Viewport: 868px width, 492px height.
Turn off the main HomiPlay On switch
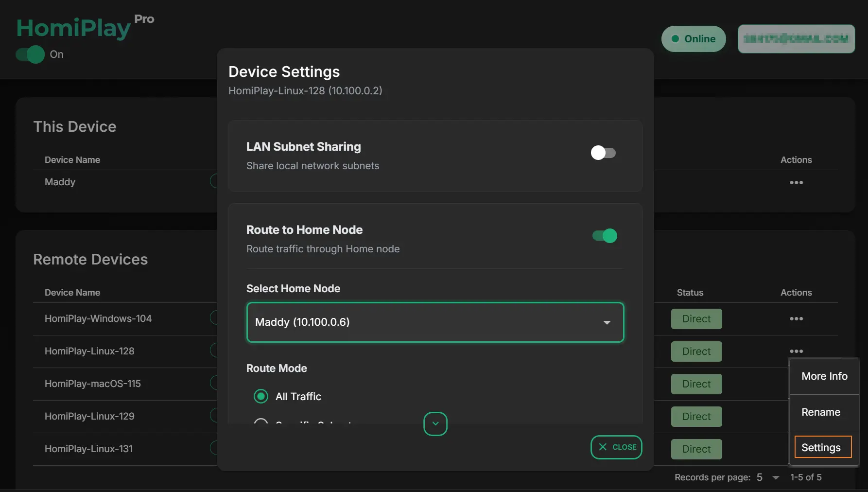pos(30,54)
